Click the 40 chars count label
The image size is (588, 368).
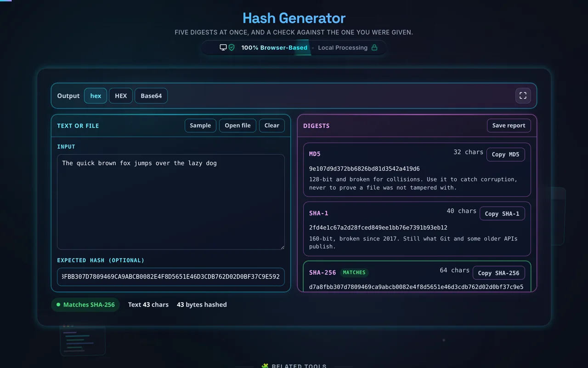pyautogui.click(x=461, y=211)
